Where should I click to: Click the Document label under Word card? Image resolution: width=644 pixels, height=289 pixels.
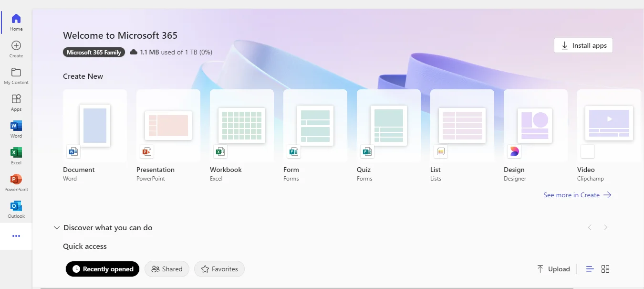pos(79,170)
